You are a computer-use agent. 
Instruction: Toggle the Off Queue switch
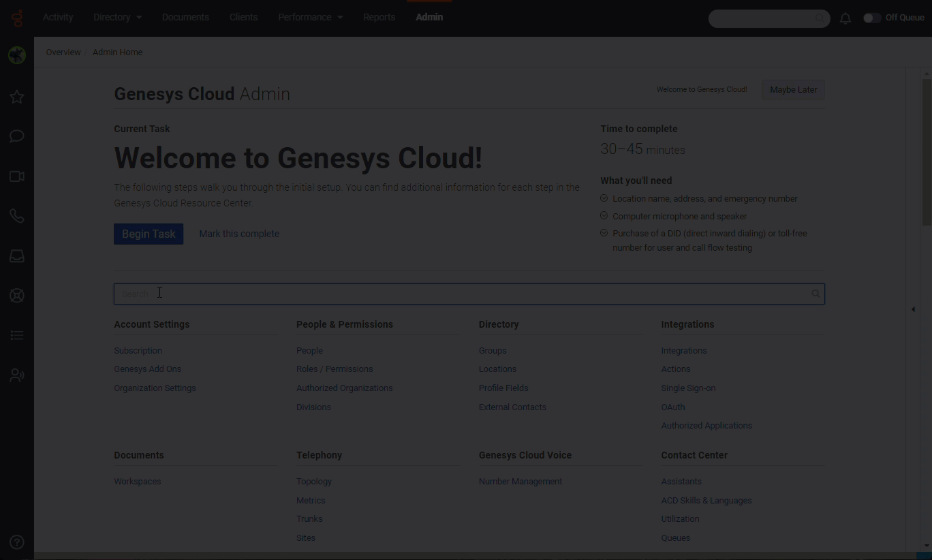point(872,18)
